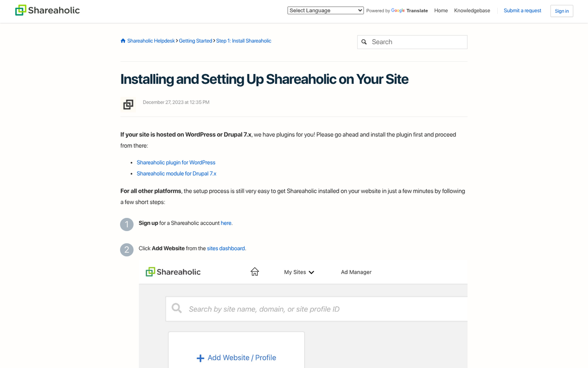This screenshot has height=368, width=588.
Task: Select Home in the top navigation
Action: [x=441, y=10]
